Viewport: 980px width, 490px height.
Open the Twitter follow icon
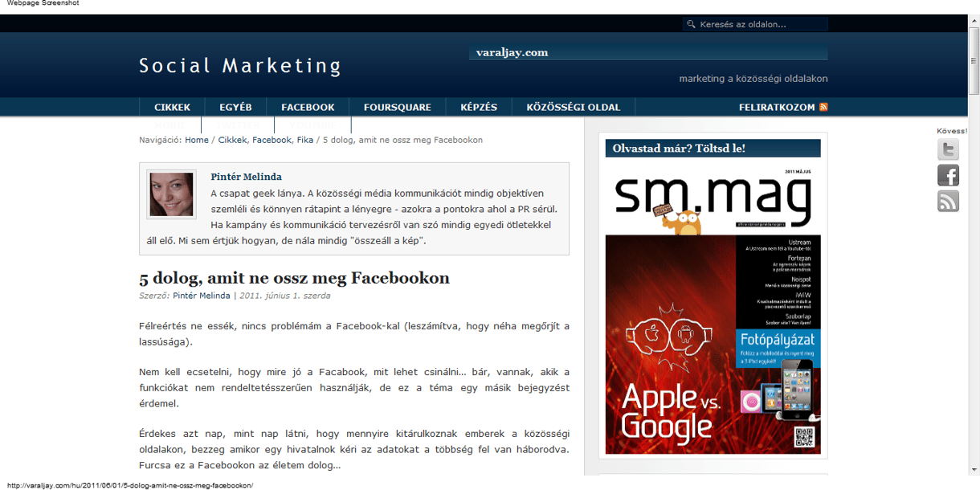948,150
